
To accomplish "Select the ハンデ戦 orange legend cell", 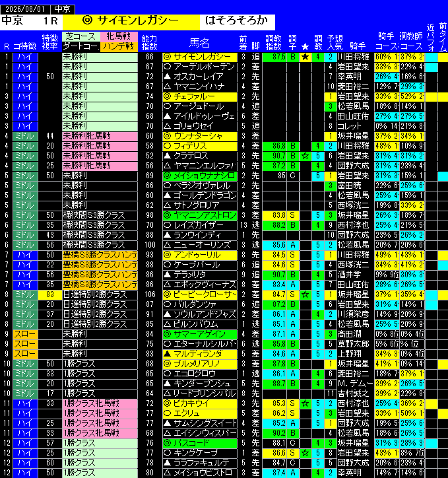I will [x=119, y=46].
